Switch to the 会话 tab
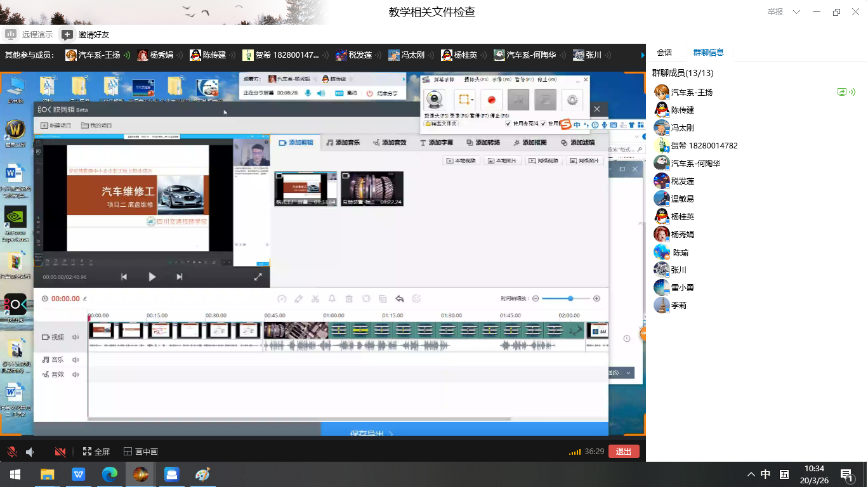 click(x=664, y=53)
